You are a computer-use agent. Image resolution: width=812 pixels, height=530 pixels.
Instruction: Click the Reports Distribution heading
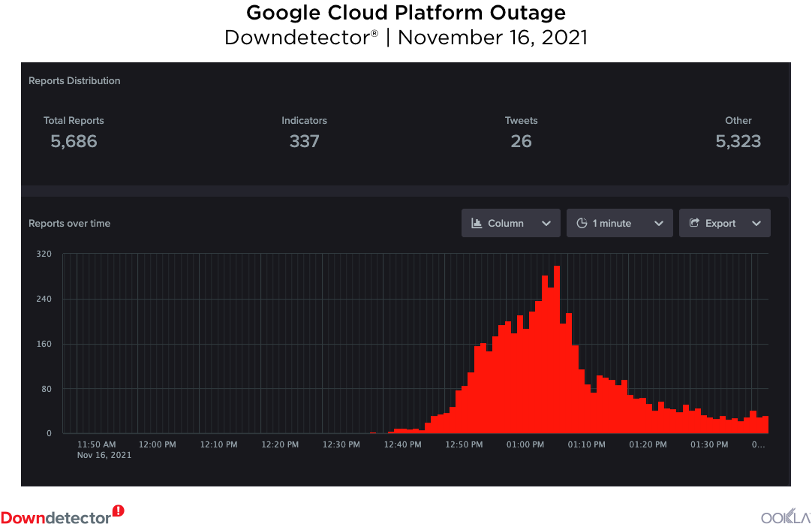[x=74, y=81]
